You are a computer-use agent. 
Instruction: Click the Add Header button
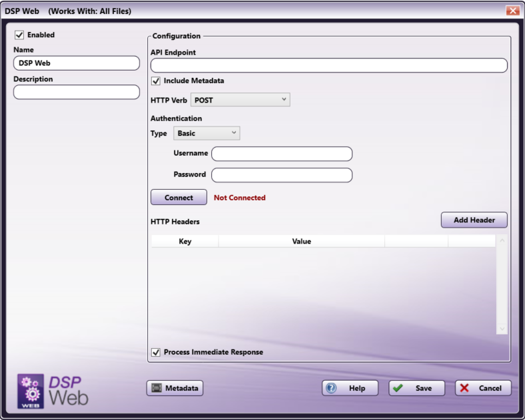(x=474, y=220)
